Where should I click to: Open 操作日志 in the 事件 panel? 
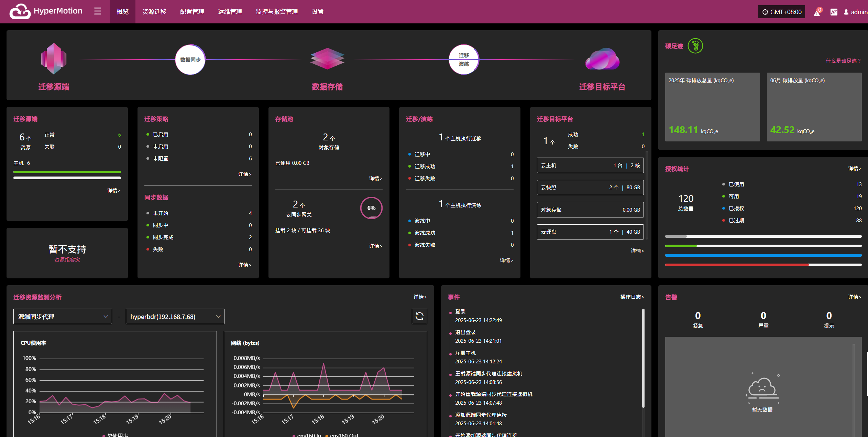(x=632, y=297)
